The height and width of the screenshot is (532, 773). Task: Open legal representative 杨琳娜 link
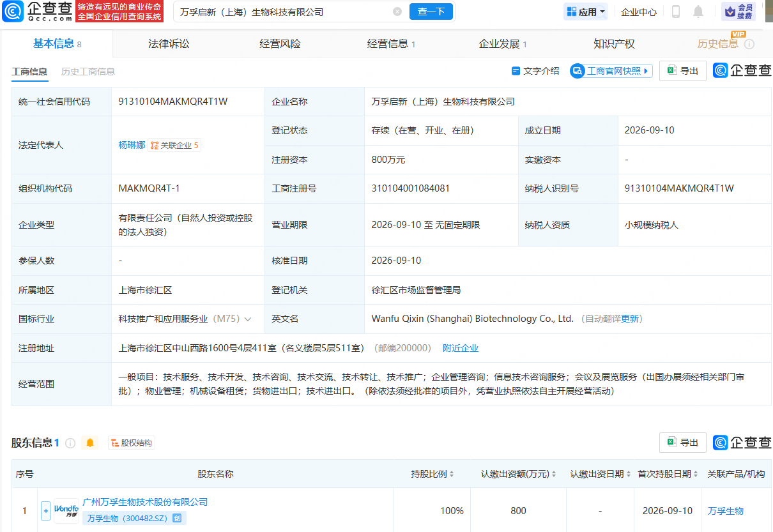click(x=132, y=145)
